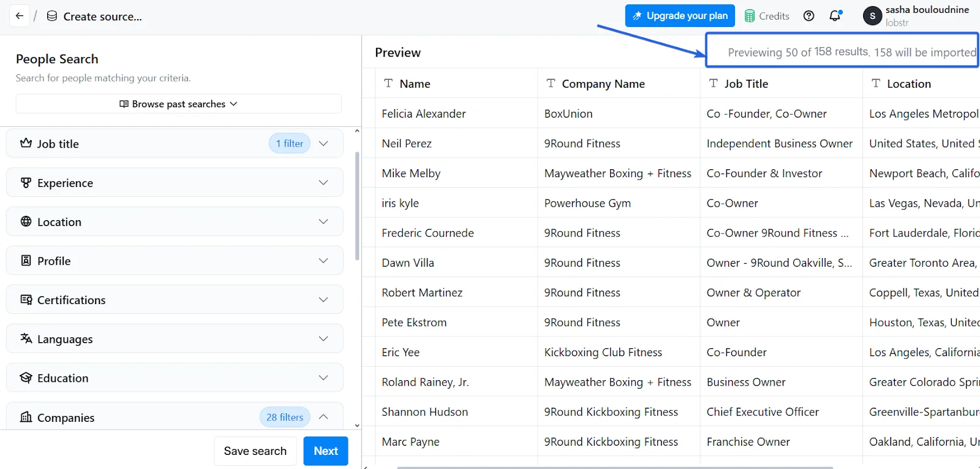The height and width of the screenshot is (469, 980).
Task: Click the Robert Martinez name cell
Action: pyautogui.click(x=456, y=292)
